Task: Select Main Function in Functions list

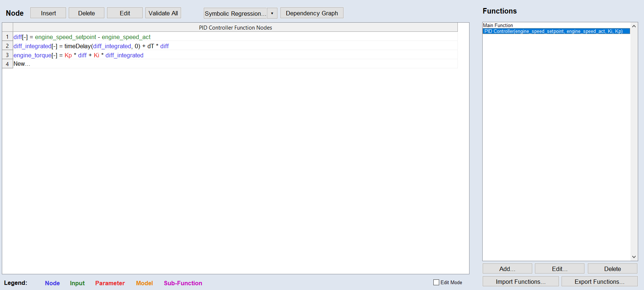Action: click(498, 25)
